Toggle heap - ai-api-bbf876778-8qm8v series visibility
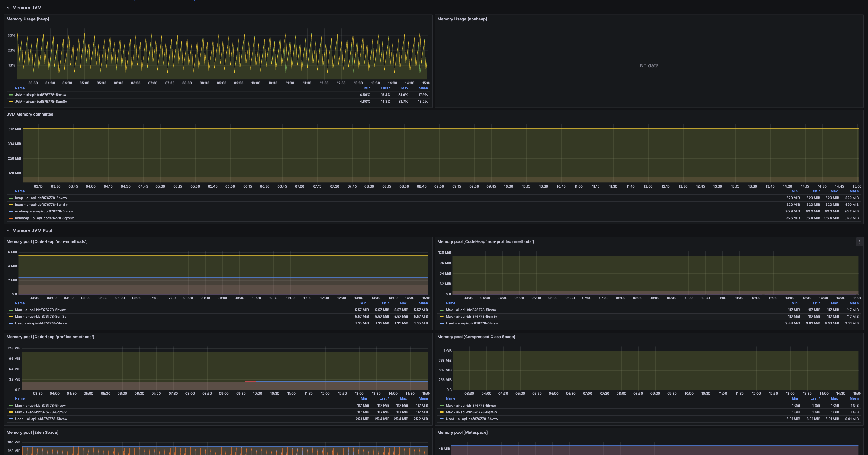Screen dimensions: 868x455 click(41, 205)
